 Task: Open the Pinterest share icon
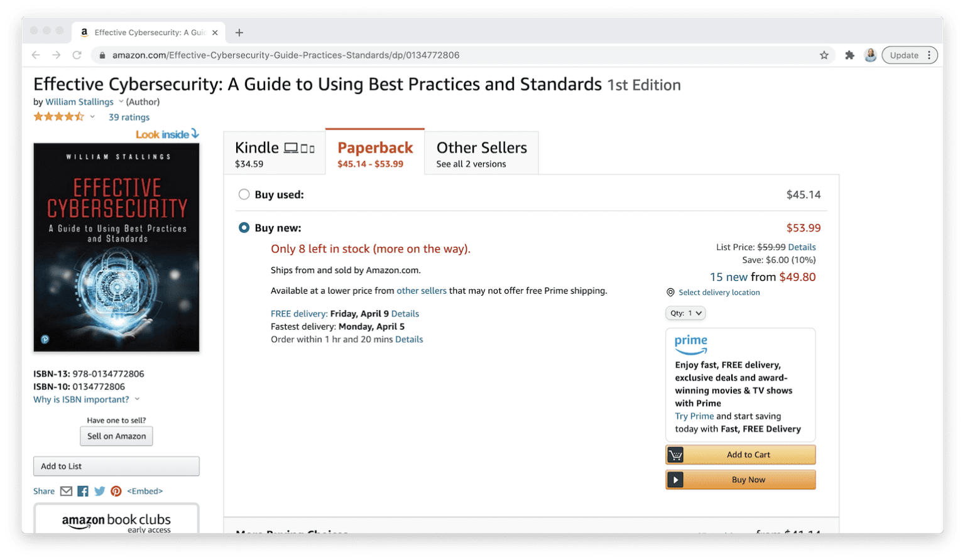[x=116, y=491]
